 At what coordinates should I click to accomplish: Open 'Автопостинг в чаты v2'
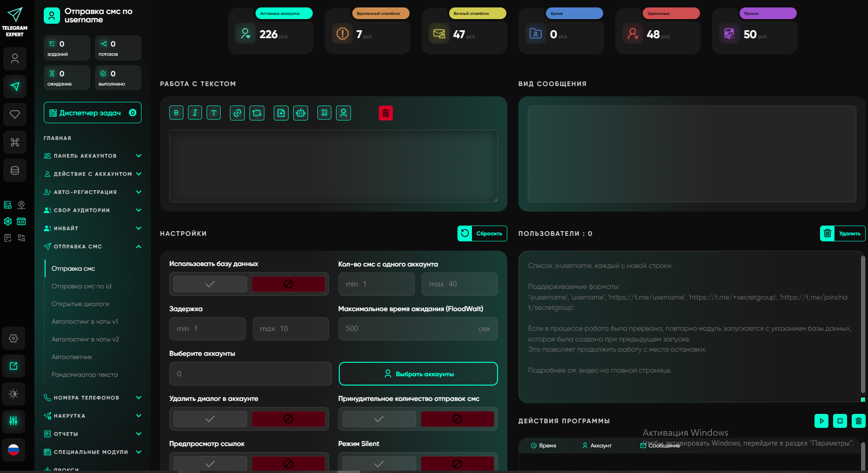[85, 339]
